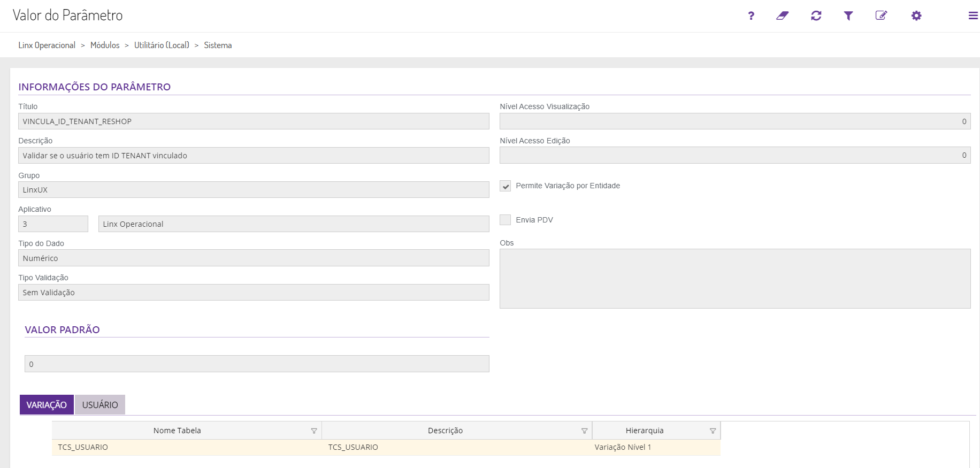Enable the Envia PDV checkbox

click(x=506, y=220)
